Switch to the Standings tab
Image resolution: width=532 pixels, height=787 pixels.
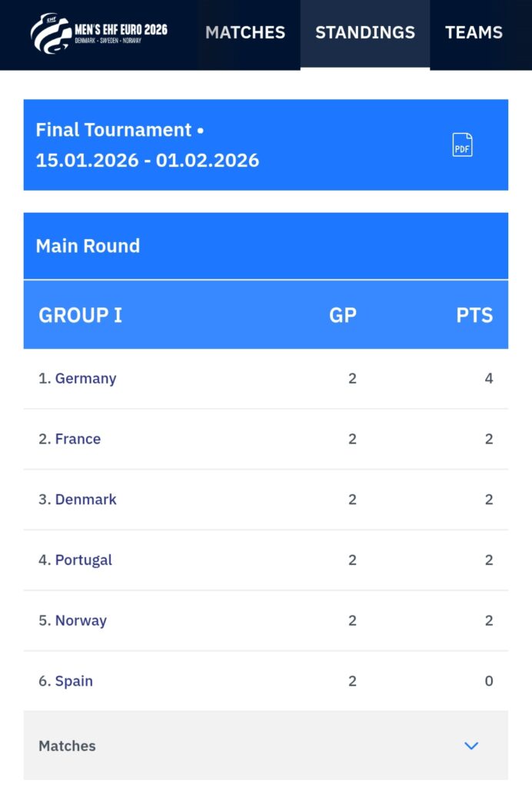pos(365,32)
